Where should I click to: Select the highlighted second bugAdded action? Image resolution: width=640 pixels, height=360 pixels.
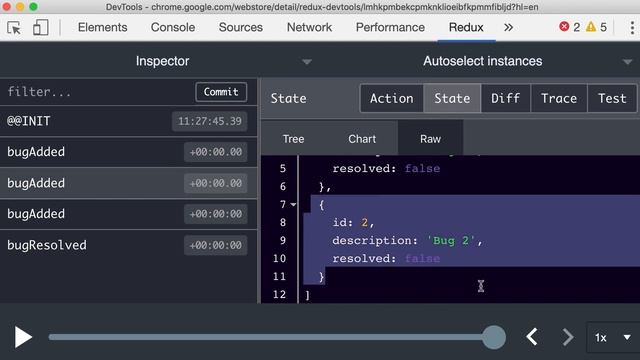(x=128, y=183)
